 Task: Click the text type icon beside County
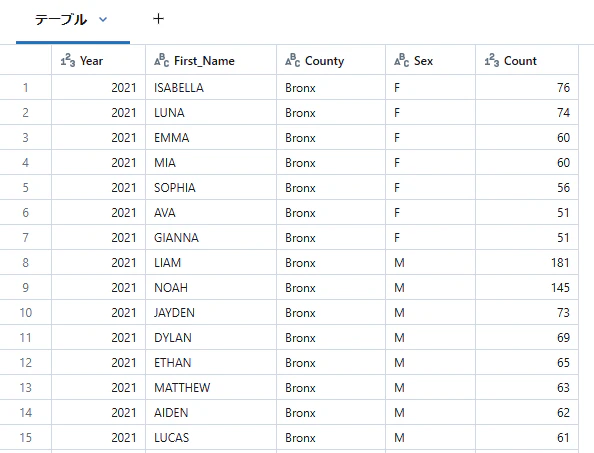[x=292, y=60]
